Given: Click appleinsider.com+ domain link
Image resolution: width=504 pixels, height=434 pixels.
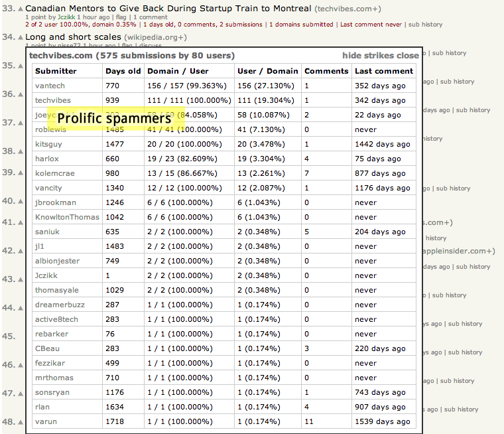Looking at the screenshot, I should (x=459, y=252).
